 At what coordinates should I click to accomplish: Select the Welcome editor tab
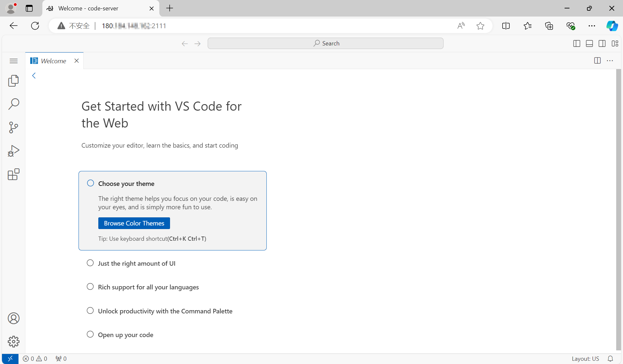(x=53, y=61)
